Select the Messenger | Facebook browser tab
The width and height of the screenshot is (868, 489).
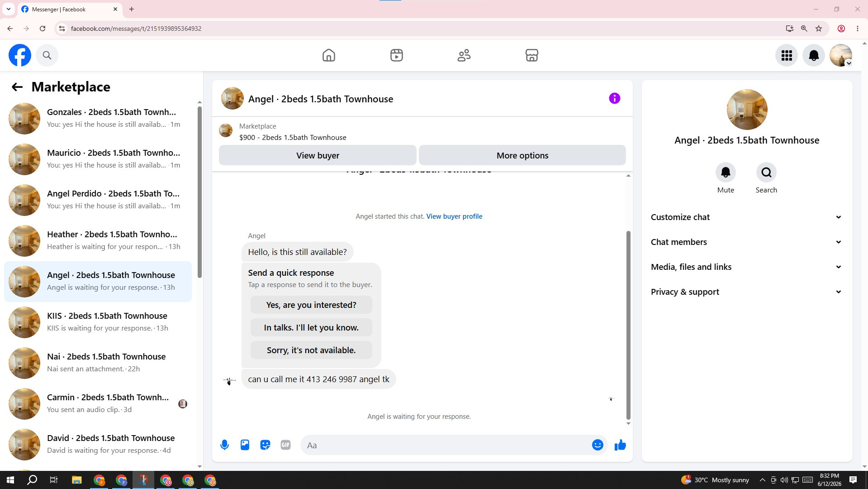click(70, 9)
